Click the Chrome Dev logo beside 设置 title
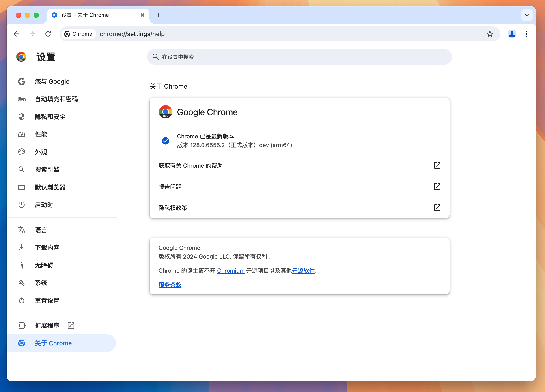Image resolution: width=545 pixels, height=392 pixels. pos(21,57)
